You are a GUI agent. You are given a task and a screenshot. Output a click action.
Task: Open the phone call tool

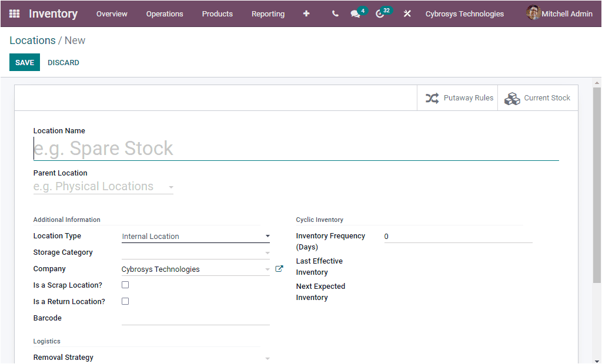[x=335, y=14]
